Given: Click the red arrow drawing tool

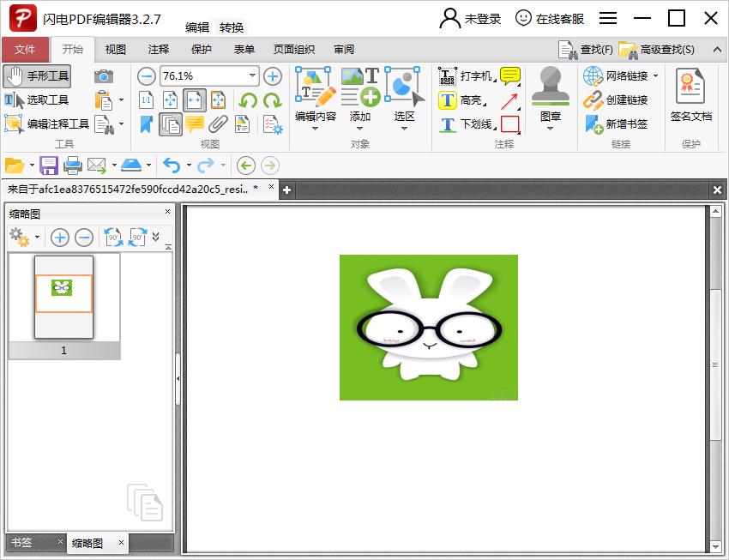Looking at the screenshot, I should click(510, 100).
